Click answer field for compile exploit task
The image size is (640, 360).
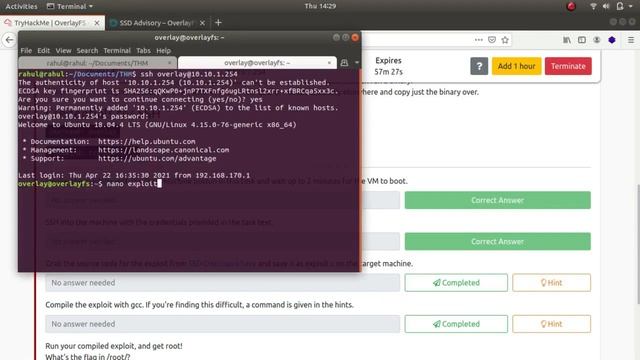(222, 324)
